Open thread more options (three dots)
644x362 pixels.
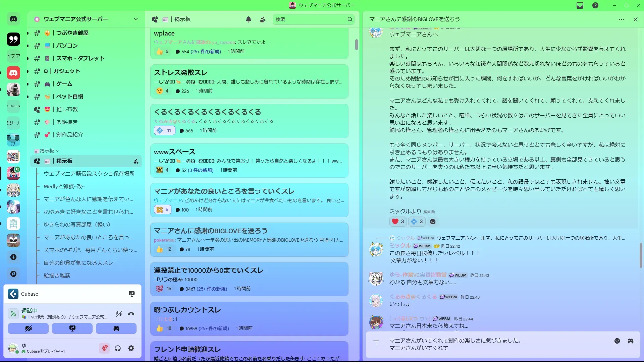(622, 19)
